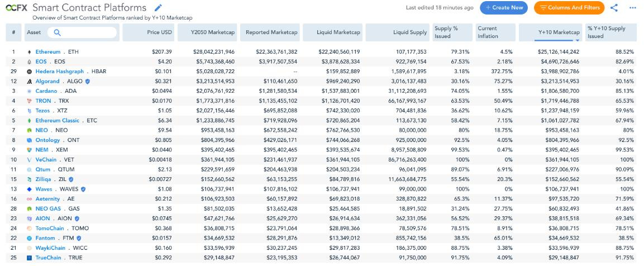Sort by % Y+10 Supply Issued header
644x266 pixels.
(611, 32)
